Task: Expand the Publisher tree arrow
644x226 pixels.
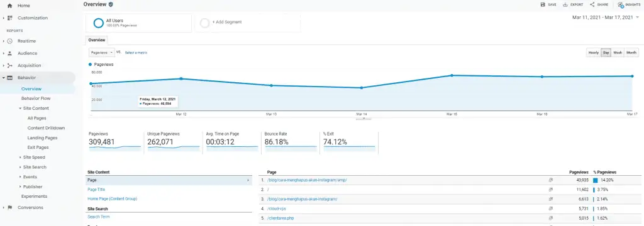Action: click(x=20, y=186)
